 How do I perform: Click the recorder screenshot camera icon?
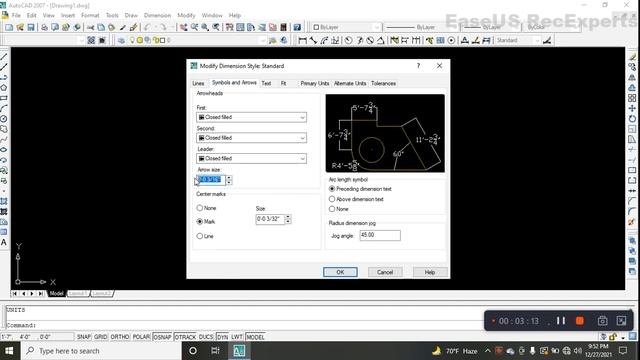pyautogui.click(x=602, y=321)
